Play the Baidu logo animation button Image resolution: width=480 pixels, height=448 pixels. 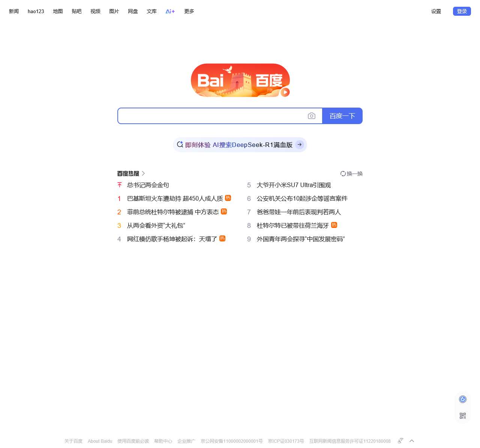[x=285, y=92]
